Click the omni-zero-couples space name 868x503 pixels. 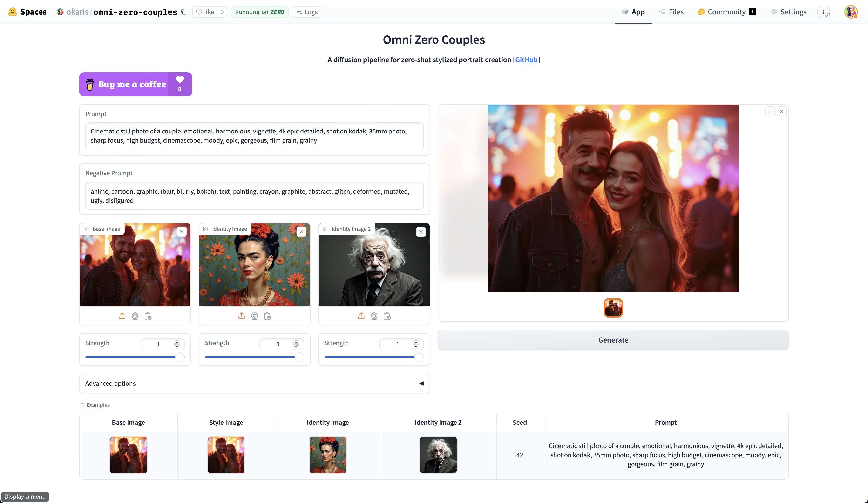tap(135, 12)
